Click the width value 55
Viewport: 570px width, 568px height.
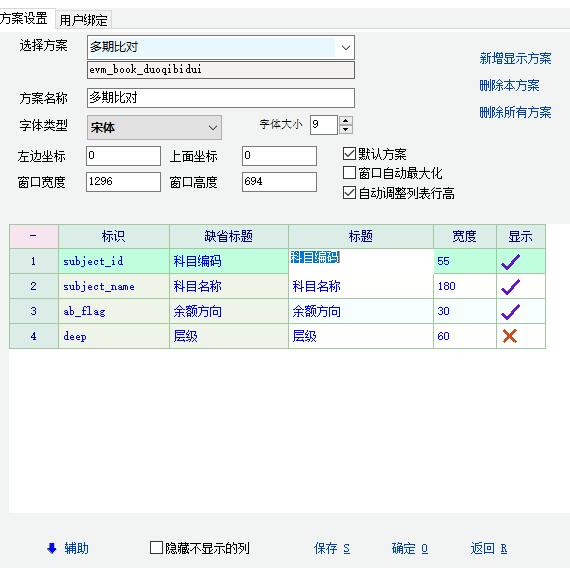pyautogui.click(x=465, y=261)
